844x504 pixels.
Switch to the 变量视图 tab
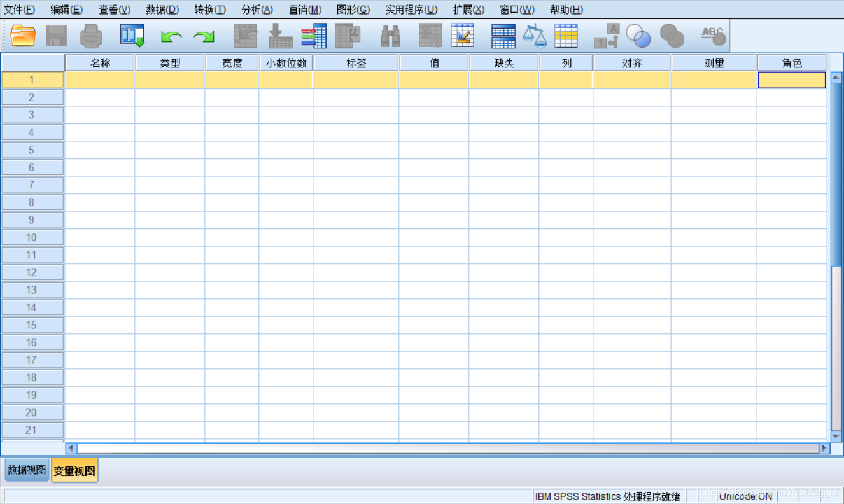(74, 471)
